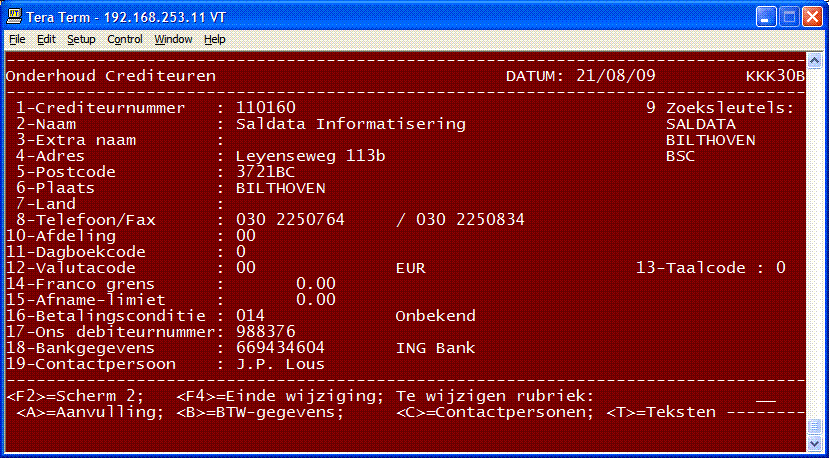Image resolution: width=829 pixels, height=458 pixels.
Task: Maximize the Tera Term window
Action: [789, 15]
